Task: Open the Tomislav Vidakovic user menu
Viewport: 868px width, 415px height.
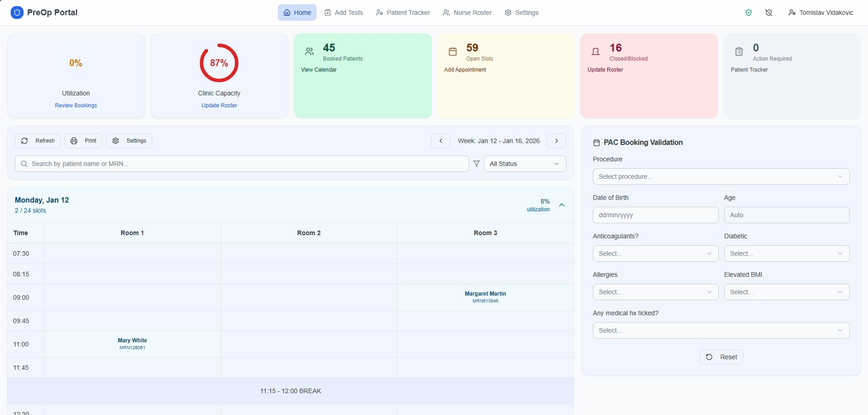Action: coord(821,13)
